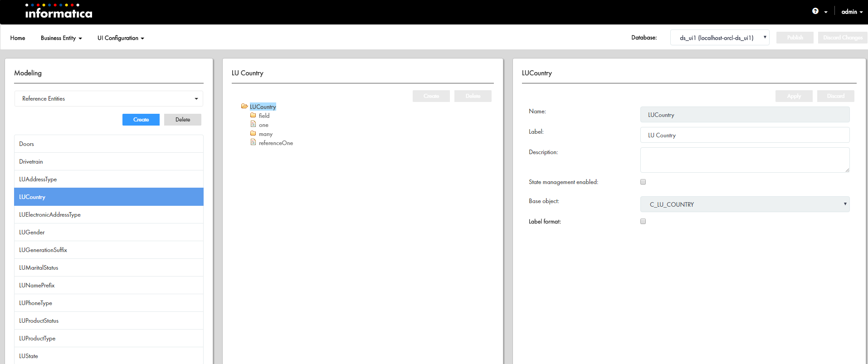Select Drivetrain in the entity list

[x=109, y=161]
